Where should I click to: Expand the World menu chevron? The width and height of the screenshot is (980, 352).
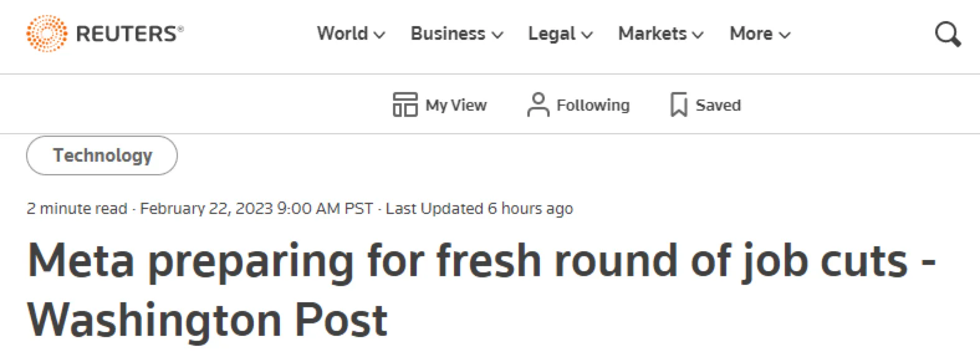tap(379, 35)
